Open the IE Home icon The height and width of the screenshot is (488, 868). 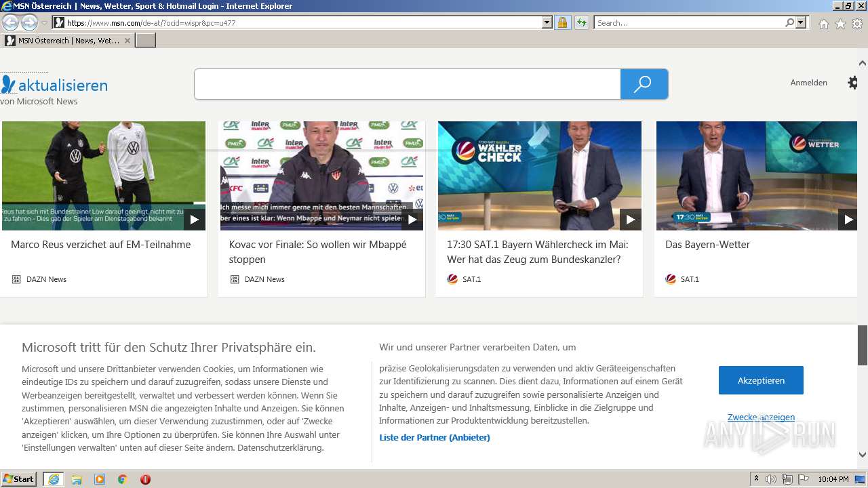click(x=823, y=24)
